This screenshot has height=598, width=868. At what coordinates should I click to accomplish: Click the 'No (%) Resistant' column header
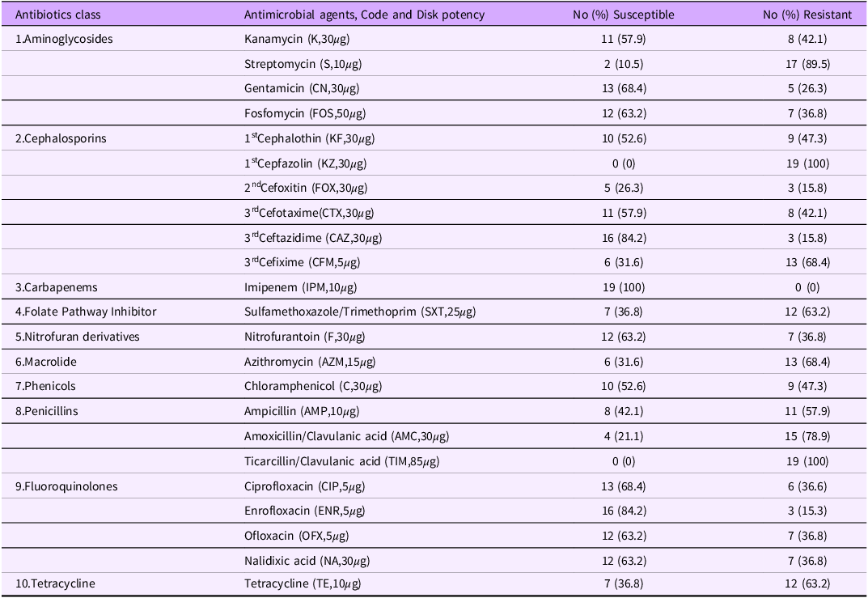click(x=811, y=15)
